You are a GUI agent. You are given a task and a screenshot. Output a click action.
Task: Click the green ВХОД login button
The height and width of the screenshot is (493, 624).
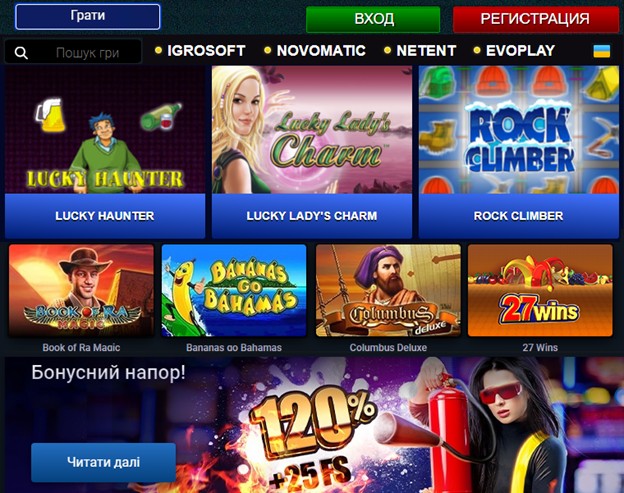[373, 19]
